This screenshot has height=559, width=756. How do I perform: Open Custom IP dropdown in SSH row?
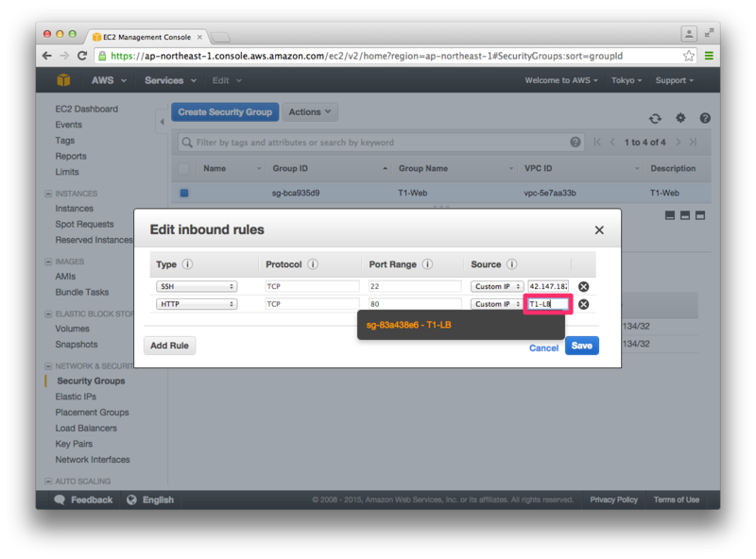pyautogui.click(x=497, y=286)
